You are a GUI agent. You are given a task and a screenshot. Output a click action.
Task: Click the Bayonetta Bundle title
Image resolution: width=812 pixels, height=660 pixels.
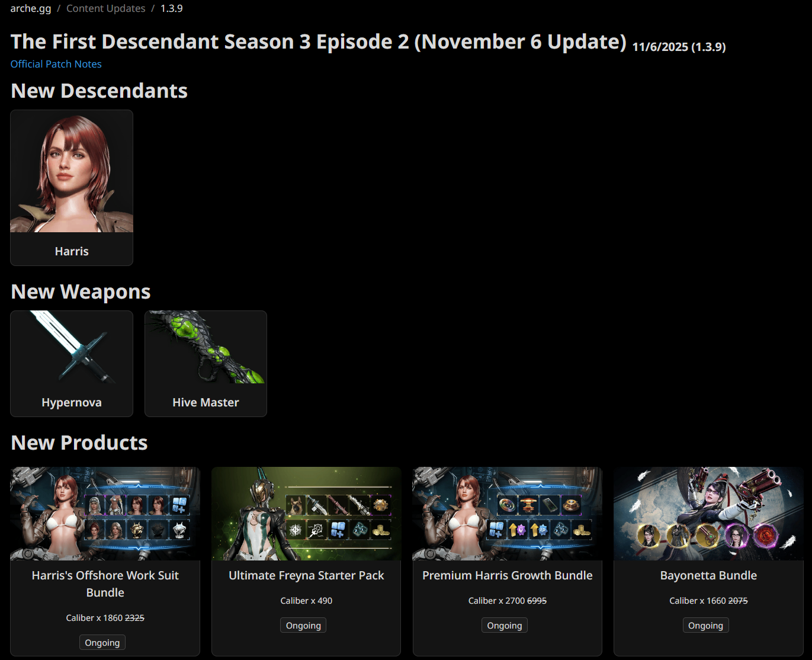[708, 575]
